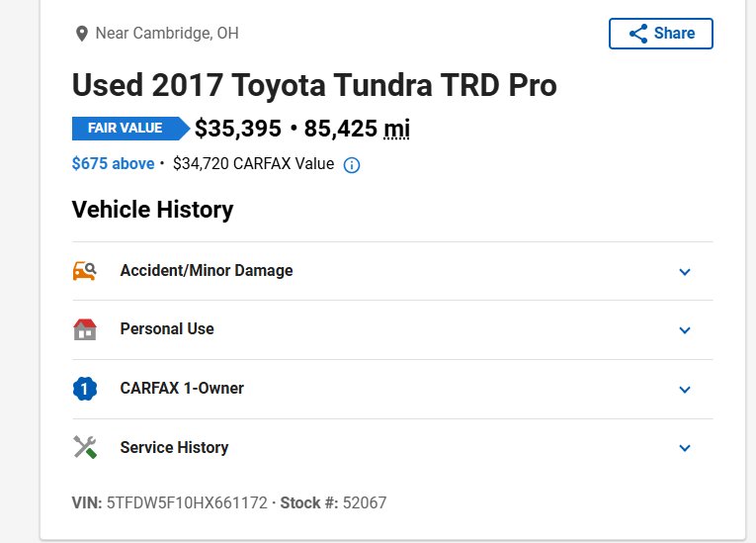
Task: Open the CARFAX Value info icon
Action: click(352, 165)
